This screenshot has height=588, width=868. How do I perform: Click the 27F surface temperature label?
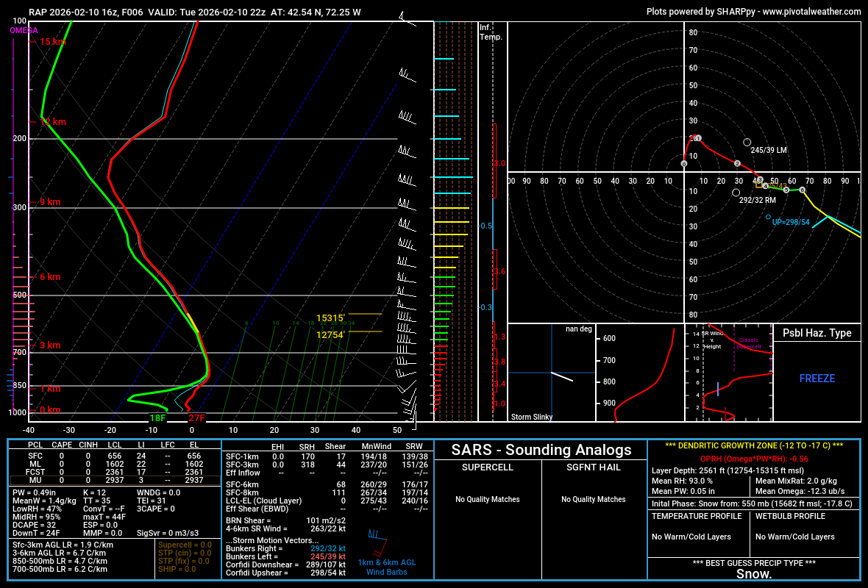pyautogui.click(x=196, y=418)
